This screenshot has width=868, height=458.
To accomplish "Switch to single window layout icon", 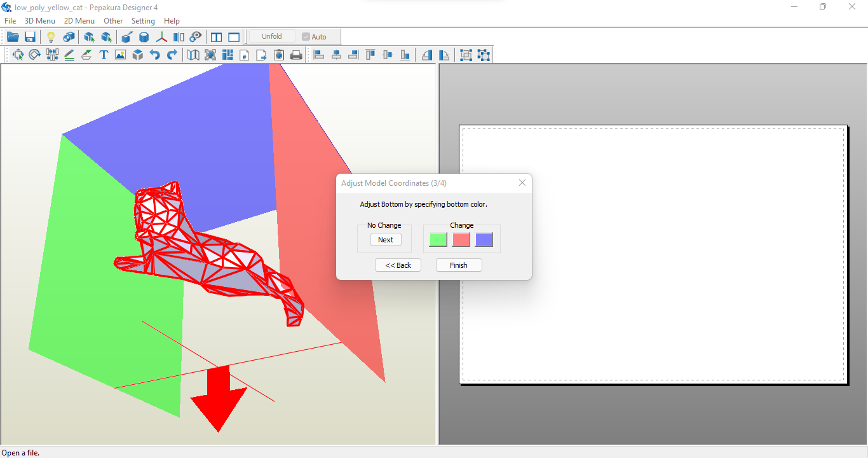I will [234, 37].
